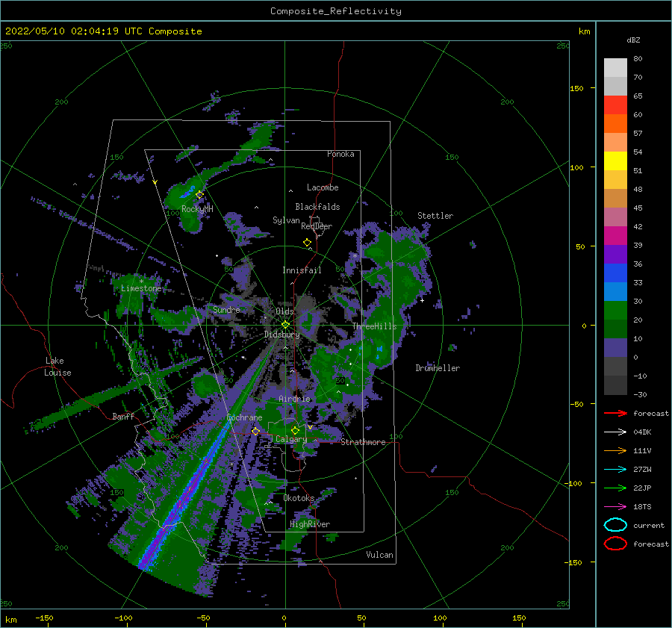The height and width of the screenshot is (628, 672).
Task: Click the HighRiver label
Action: point(309,524)
